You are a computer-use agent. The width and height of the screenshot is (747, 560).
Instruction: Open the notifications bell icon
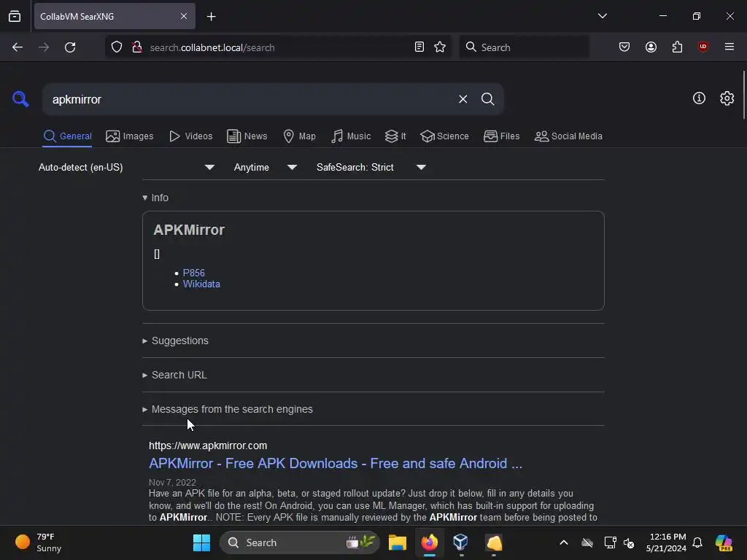(697, 542)
